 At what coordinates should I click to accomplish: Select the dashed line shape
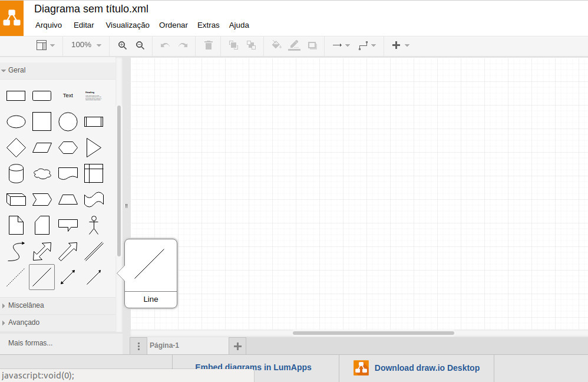coord(16,277)
